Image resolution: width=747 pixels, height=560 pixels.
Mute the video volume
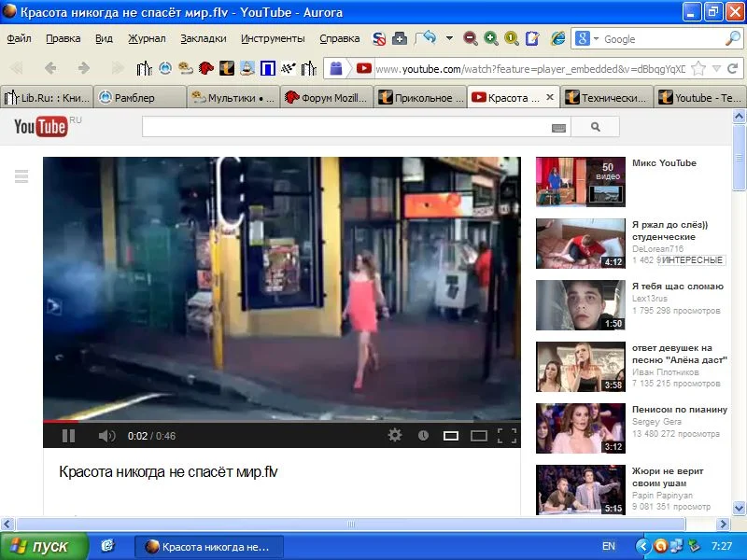(x=106, y=436)
